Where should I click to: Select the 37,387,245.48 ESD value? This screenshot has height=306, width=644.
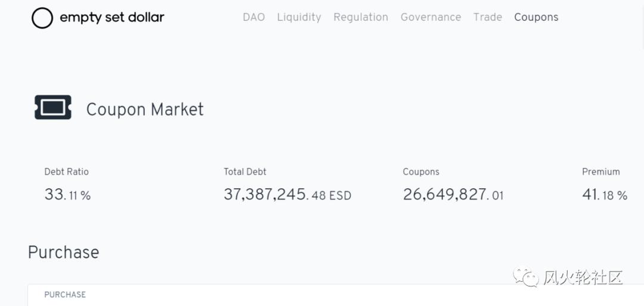click(x=287, y=195)
